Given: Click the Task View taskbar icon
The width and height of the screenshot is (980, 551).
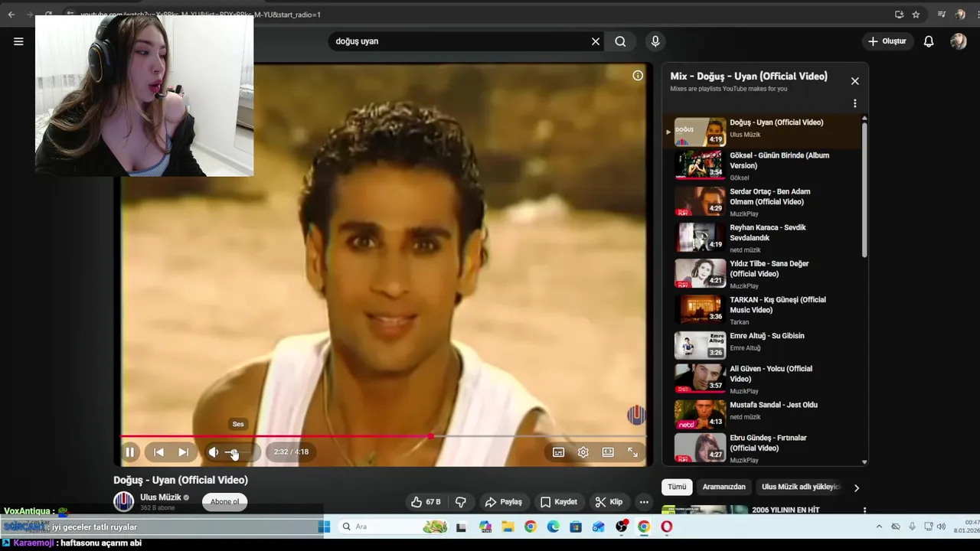Looking at the screenshot, I should 462,527.
